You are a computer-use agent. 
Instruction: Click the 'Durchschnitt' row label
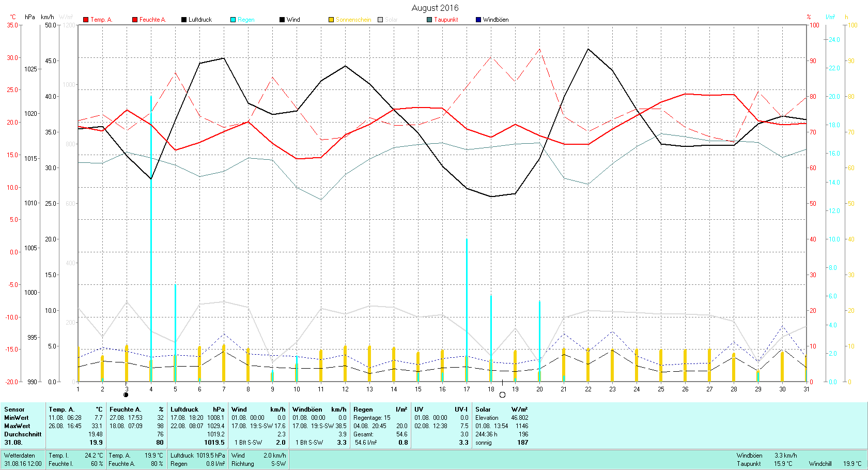coord(23,434)
